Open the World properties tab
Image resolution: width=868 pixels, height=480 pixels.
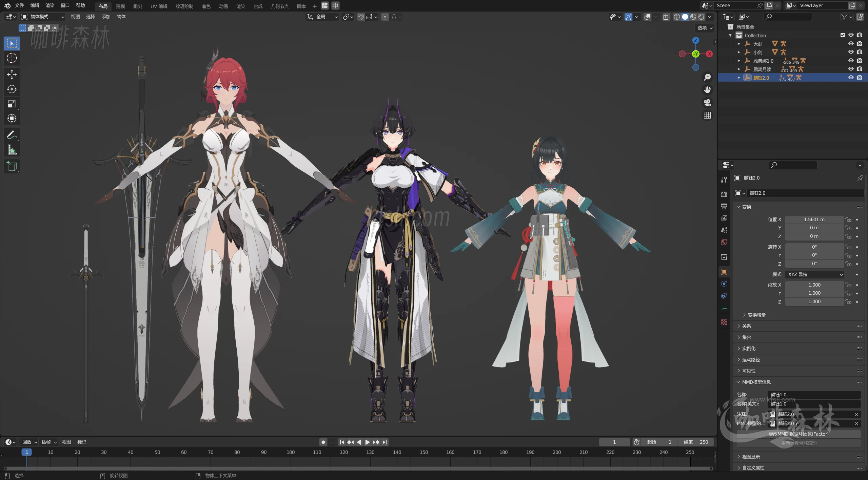tap(724, 242)
